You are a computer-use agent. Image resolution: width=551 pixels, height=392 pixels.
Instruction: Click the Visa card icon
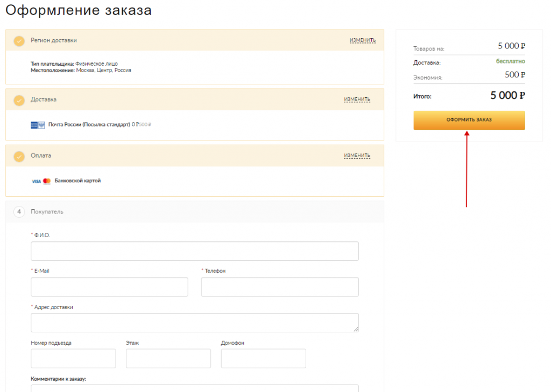(x=37, y=181)
